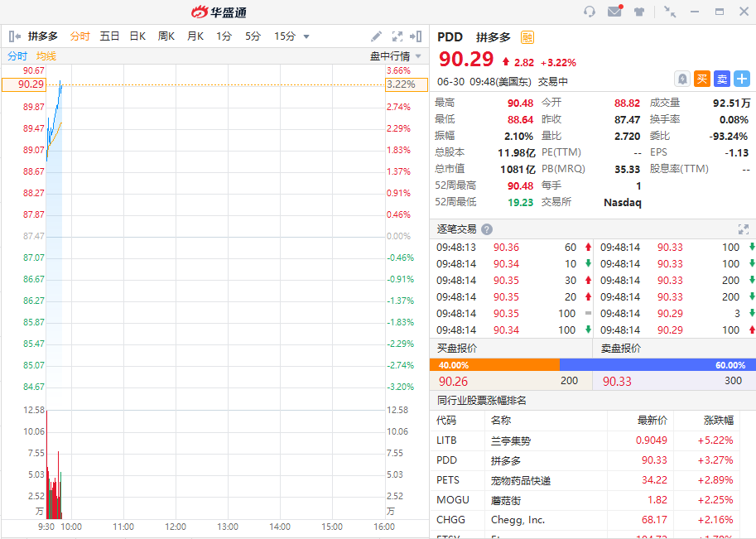This screenshot has height=539, width=756.
Task: Open the PDD 拼多多 ranking row
Action: point(585,460)
